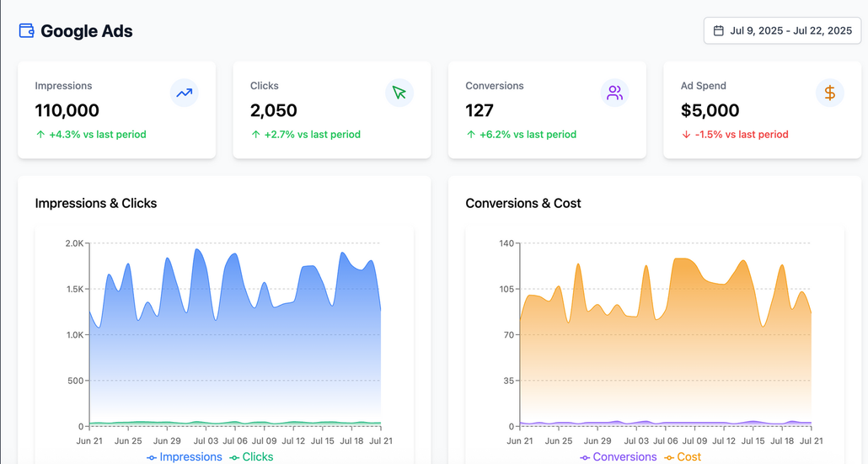Toggle the Clicks legend entry
Viewport: 868px width, 464px height.
coord(251,456)
